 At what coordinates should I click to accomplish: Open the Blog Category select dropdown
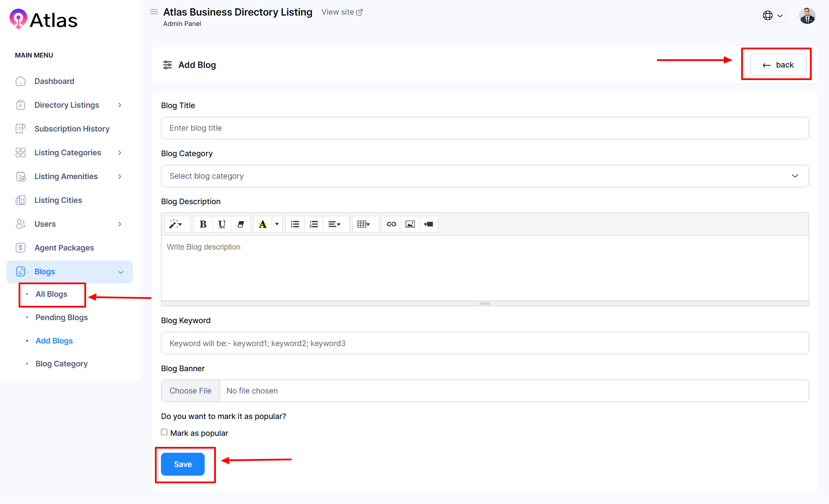(x=485, y=176)
